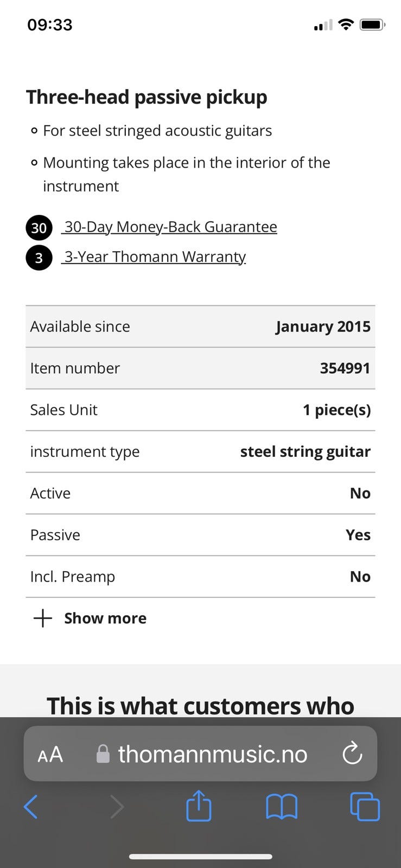The width and height of the screenshot is (401, 868).
Task: Click the black 3 warranty badge
Action: [39, 258]
